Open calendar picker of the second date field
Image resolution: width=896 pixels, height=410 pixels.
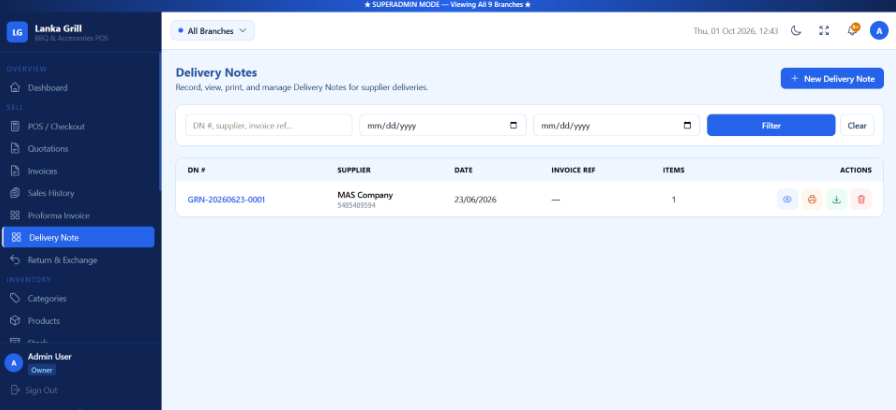tap(687, 125)
